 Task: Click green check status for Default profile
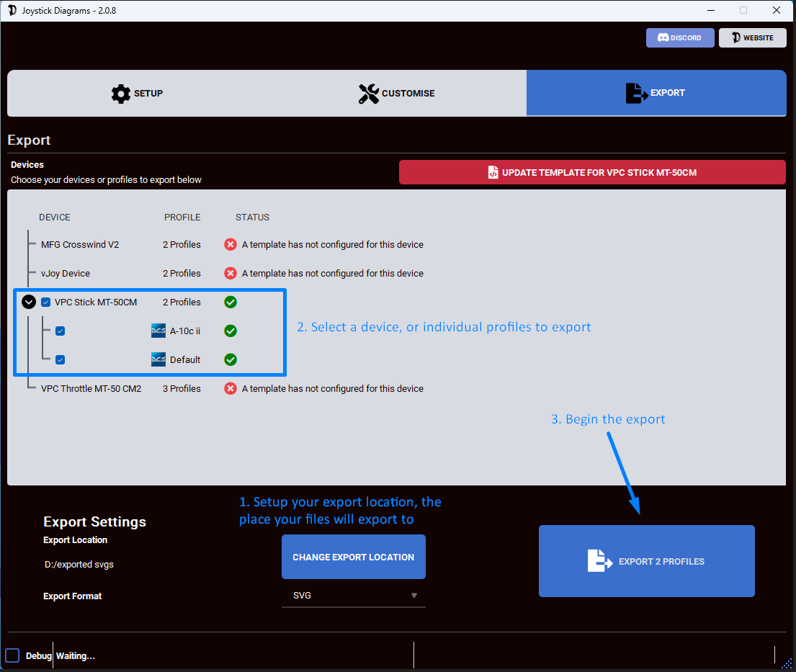pos(231,360)
